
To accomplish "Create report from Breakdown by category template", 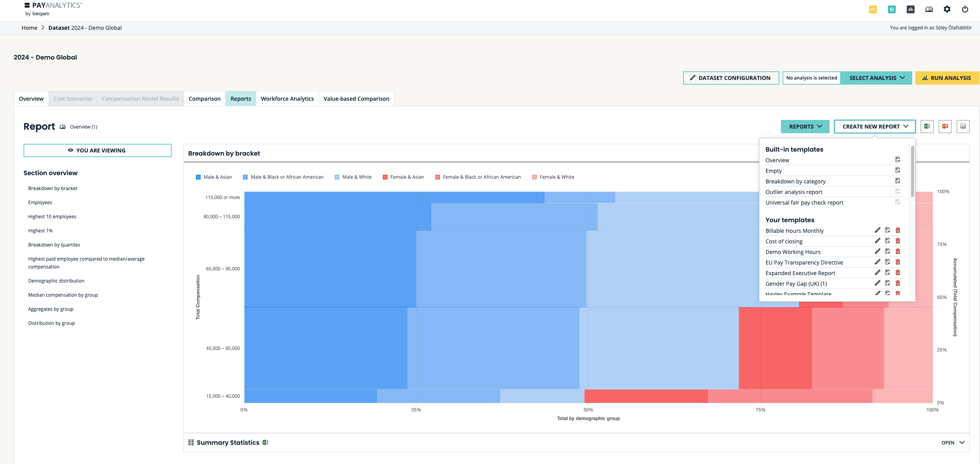I will coord(897,181).
